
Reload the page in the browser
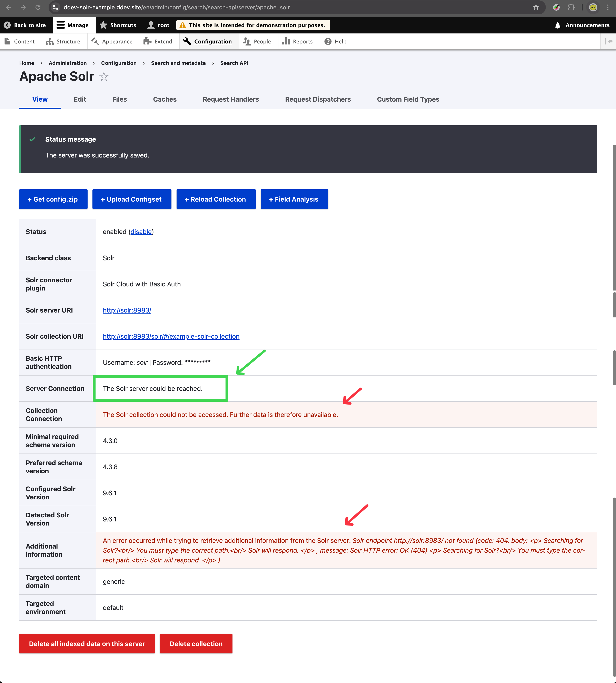click(38, 7)
